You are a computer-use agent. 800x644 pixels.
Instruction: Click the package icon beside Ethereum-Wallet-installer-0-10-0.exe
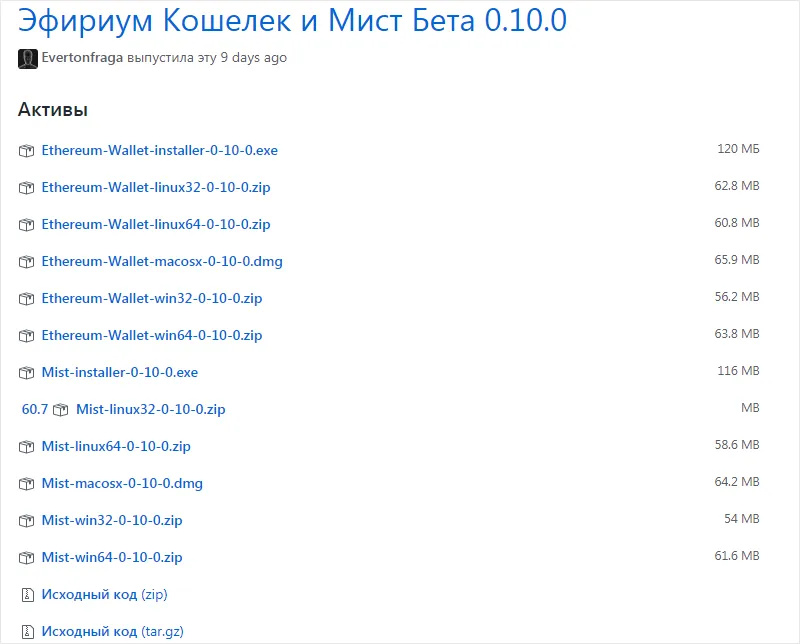point(26,150)
